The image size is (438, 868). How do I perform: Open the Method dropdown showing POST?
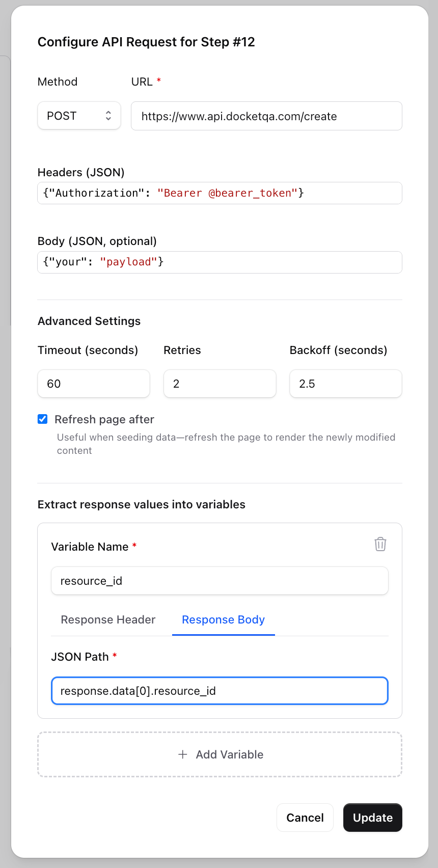tap(79, 116)
